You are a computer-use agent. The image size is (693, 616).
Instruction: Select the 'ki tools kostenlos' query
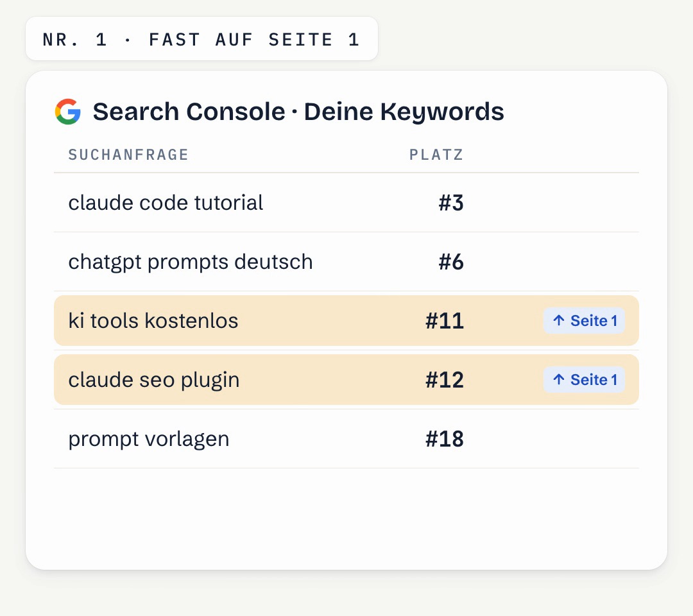153,321
